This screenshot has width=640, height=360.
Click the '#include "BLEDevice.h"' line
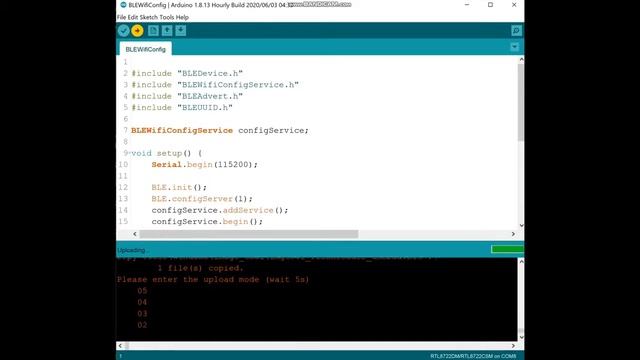point(187,73)
